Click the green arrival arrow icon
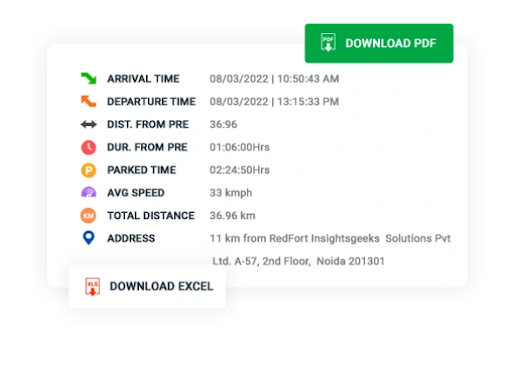512x373 pixels. (89, 79)
